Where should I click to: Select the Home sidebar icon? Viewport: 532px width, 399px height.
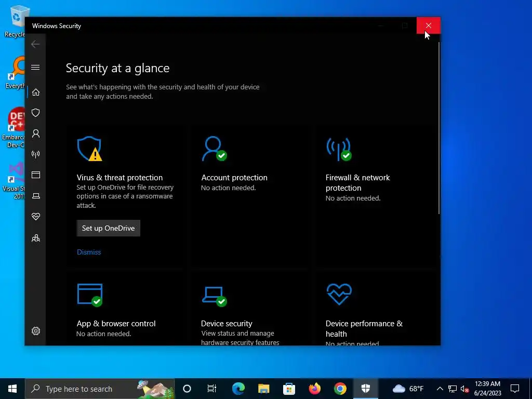[36, 92]
